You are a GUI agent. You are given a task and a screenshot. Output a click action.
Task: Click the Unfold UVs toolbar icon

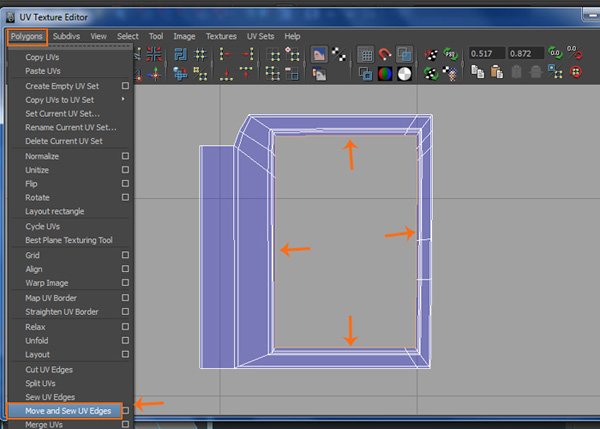[180, 73]
